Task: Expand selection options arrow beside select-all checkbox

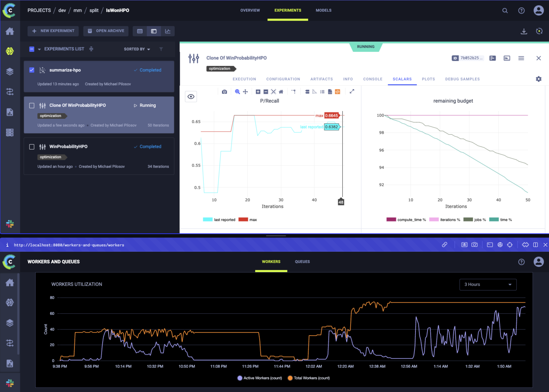Action: pos(39,49)
